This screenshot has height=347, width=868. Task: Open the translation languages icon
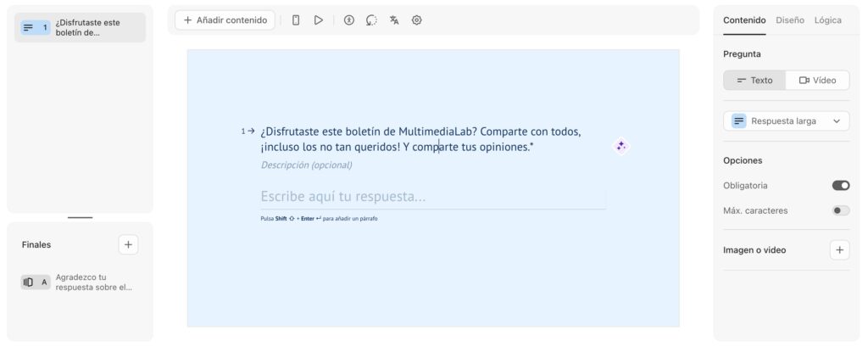394,20
